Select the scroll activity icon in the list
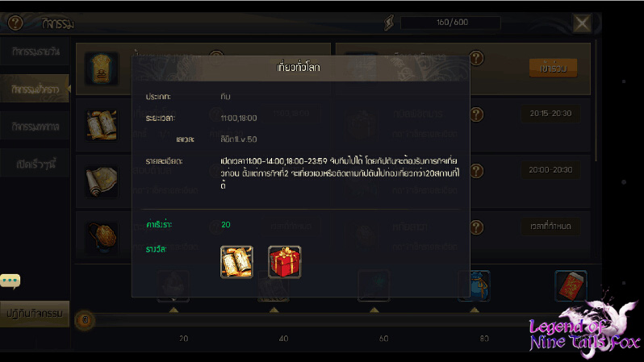 [x=102, y=181]
